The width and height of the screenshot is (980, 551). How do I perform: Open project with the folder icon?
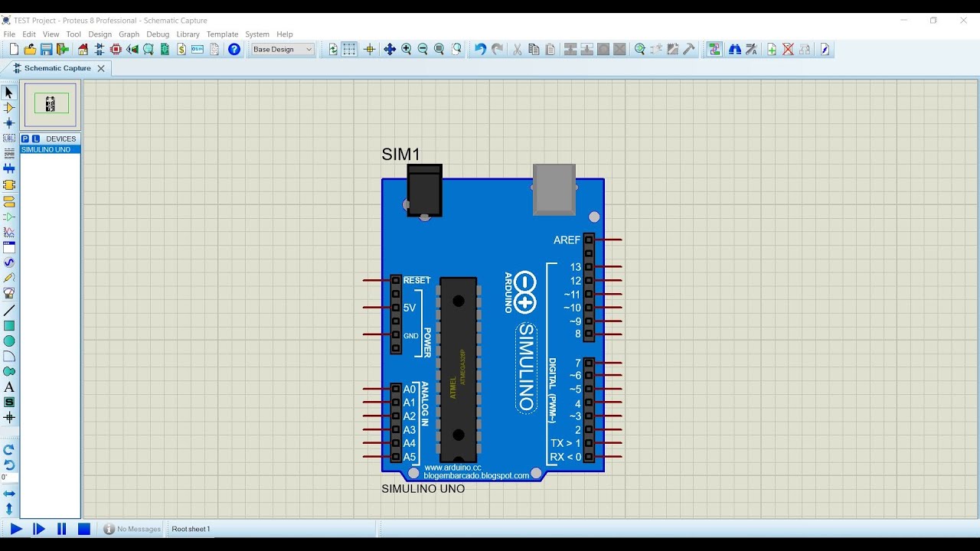coord(30,49)
